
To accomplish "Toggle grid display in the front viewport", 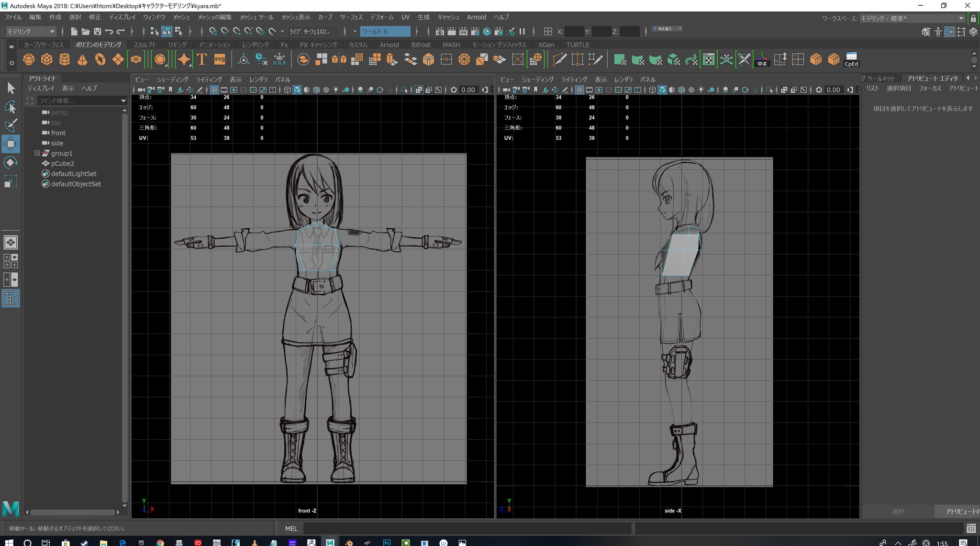I will pos(214,90).
